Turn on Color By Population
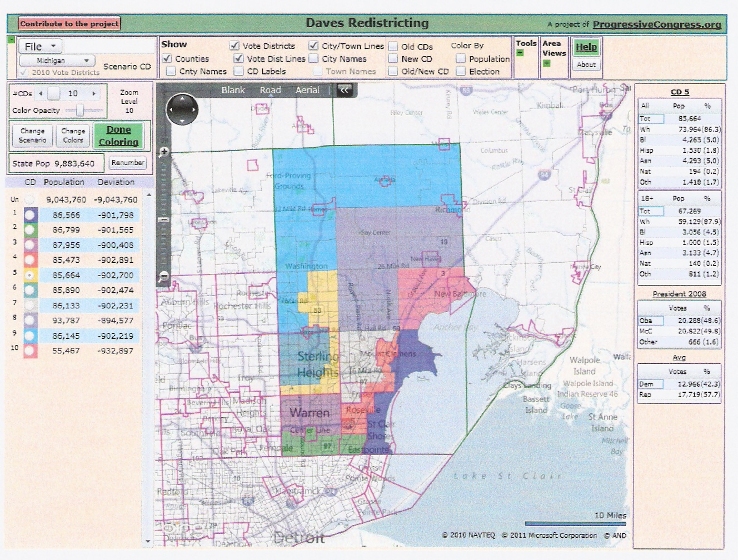Screen dimensions: 738x560 [x=461, y=58]
